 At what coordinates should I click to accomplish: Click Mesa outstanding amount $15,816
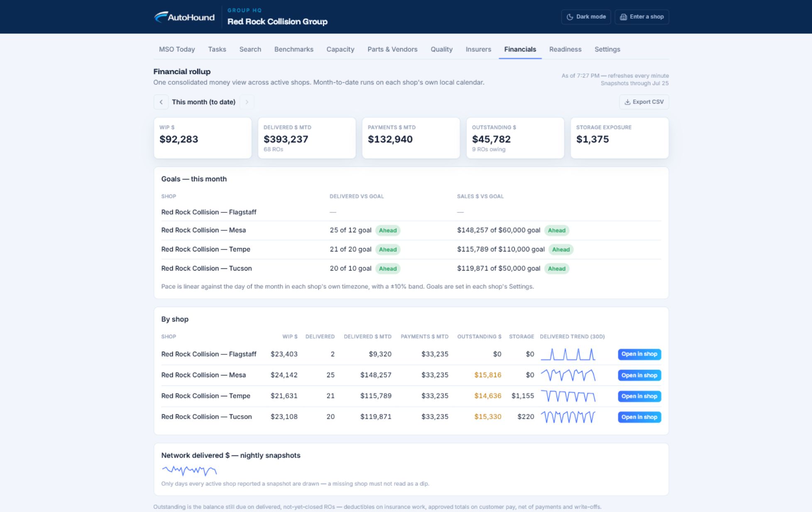pyautogui.click(x=488, y=375)
